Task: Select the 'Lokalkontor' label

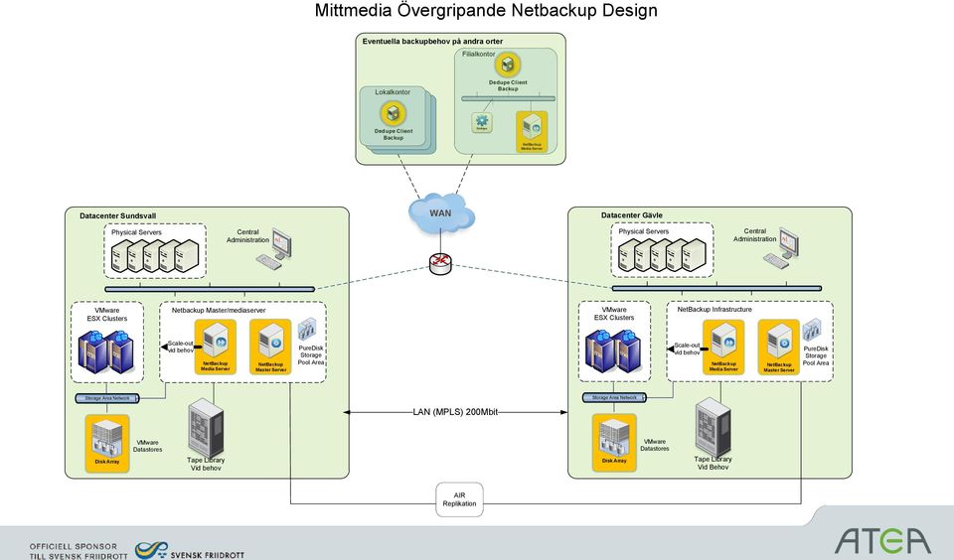Action: (x=393, y=92)
